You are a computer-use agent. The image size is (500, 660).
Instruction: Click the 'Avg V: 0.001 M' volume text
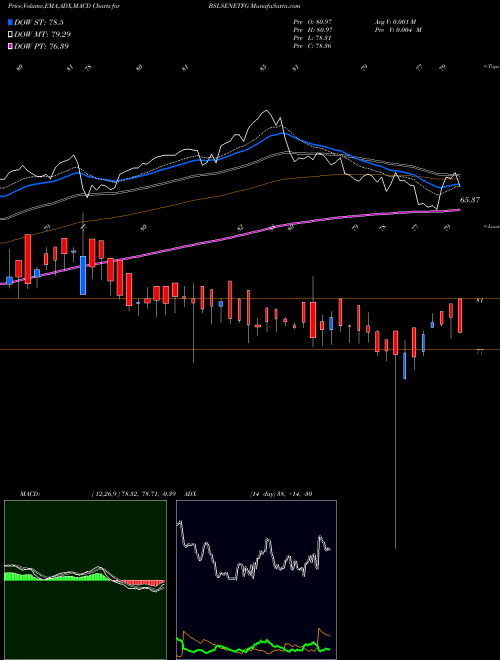[x=395, y=22]
